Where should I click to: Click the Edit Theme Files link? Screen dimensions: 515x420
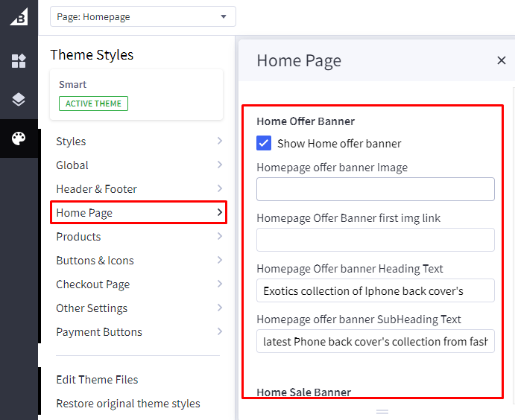(x=97, y=380)
